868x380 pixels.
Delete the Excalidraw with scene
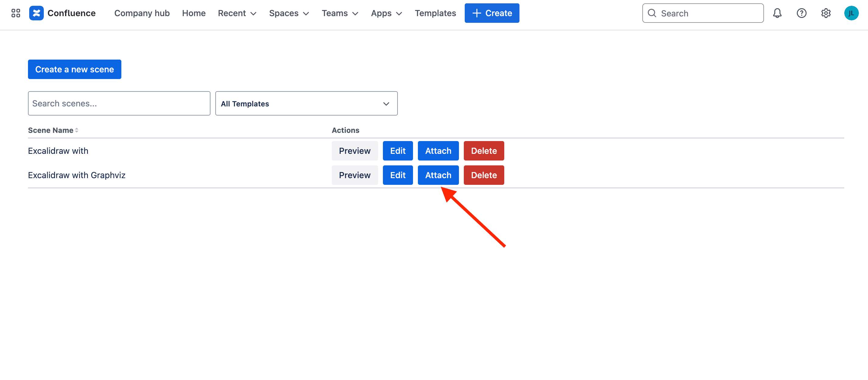pos(484,151)
